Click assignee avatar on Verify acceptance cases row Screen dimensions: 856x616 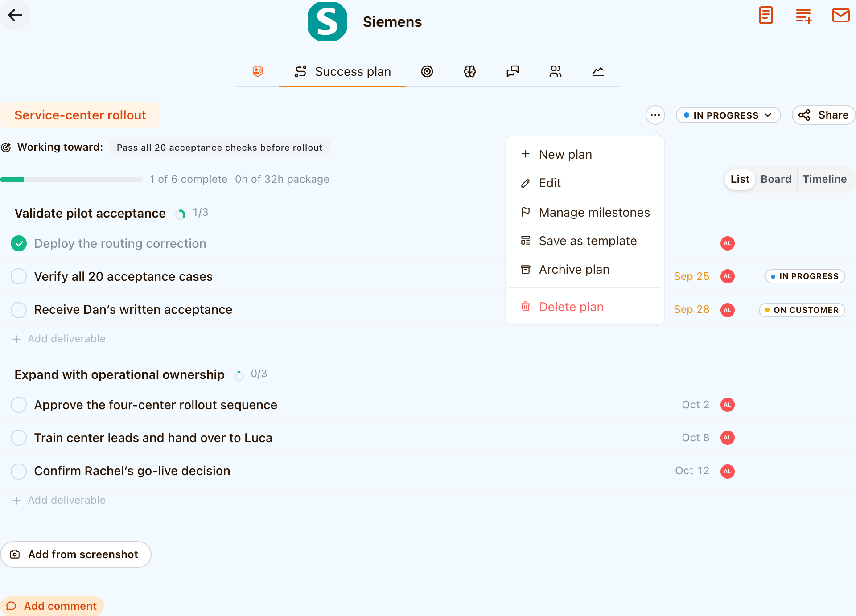(728, 276)
